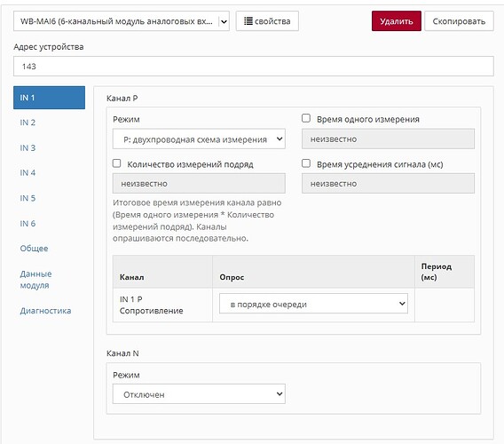Open the Данные модуля tab
The width and height of the screenshot is (504, 444).
click(36, 280)
